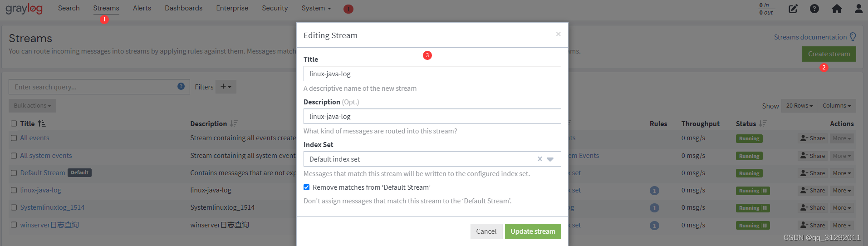Viewport: 868px width, 246px height.
Task: Click the stream Title input field
Action: [x=432, y=74]
